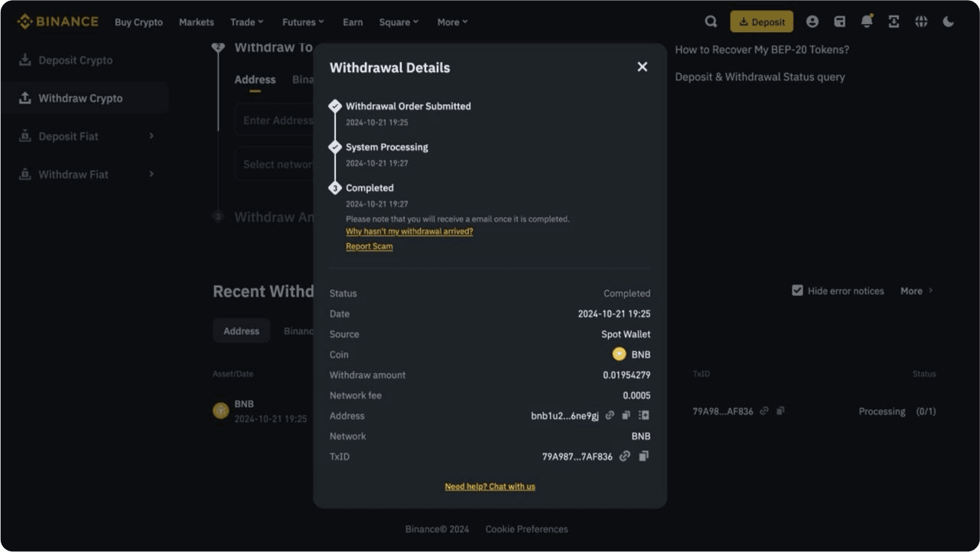Go to Markets page
Screen dimensions: 980x552
coord(197,22)
